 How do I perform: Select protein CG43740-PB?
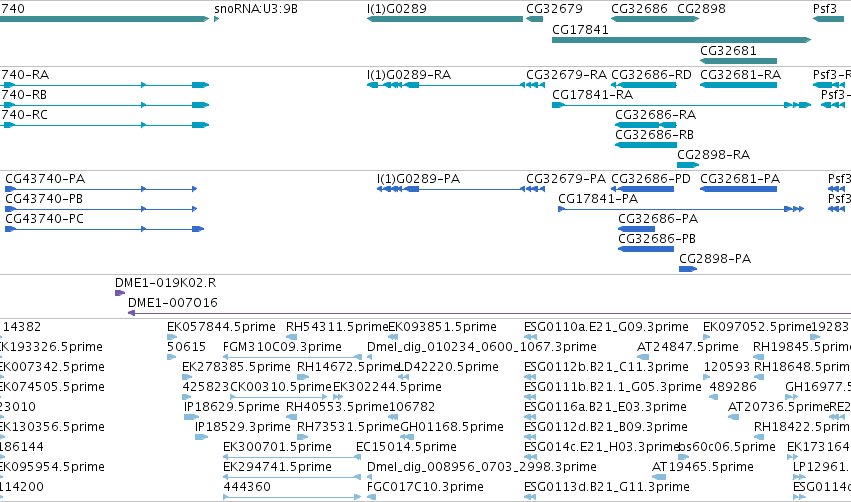[x=101, y=209]
